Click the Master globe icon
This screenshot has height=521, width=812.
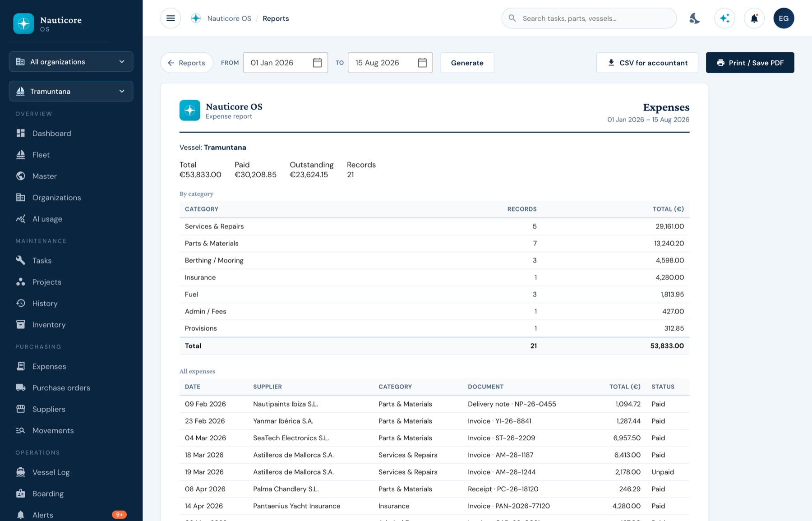(21, 176)
